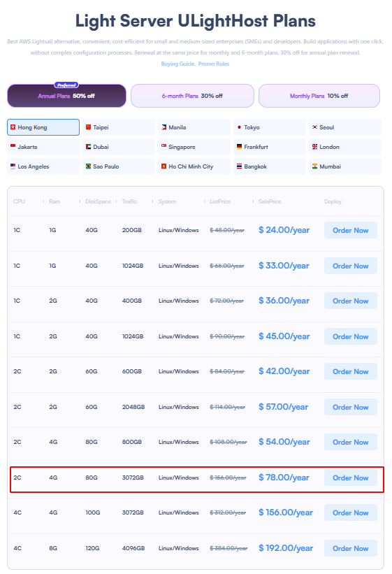
Task: Select the Annual Plans 50% off tab
Action: pos(66,96)
